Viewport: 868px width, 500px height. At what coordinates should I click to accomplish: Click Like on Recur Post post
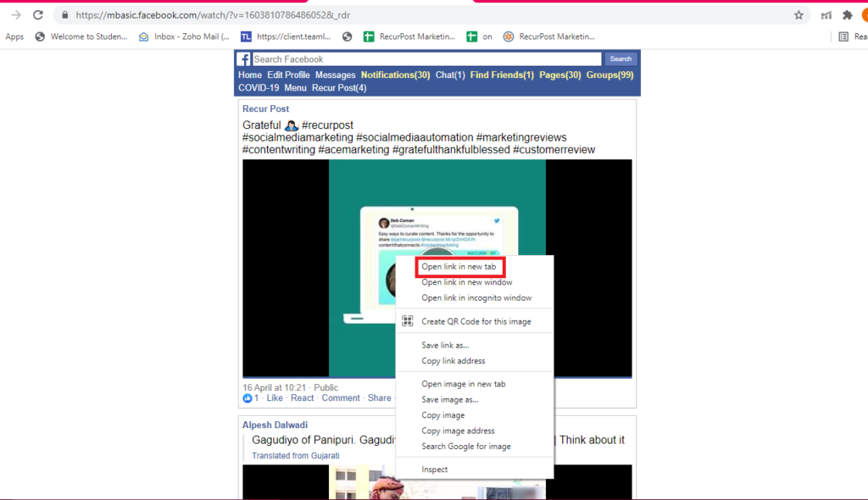pos(275,397)
